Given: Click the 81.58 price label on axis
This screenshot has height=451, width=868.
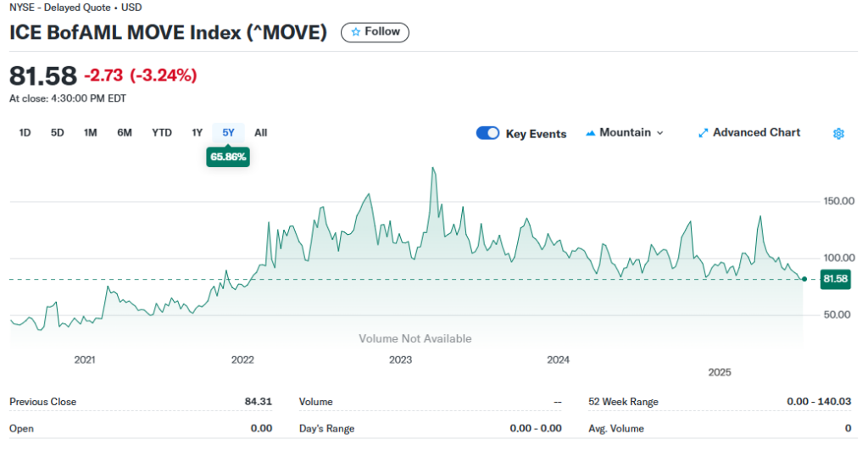Looking at the screenshot, I should [x=835, y=278].
